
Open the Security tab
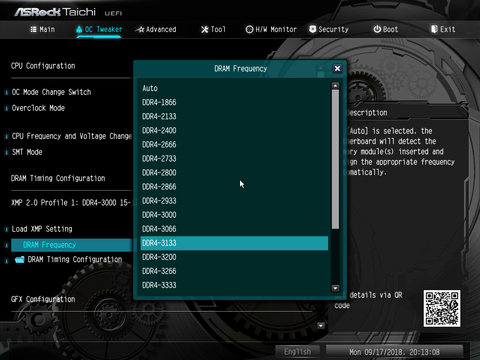coord(329,29)
